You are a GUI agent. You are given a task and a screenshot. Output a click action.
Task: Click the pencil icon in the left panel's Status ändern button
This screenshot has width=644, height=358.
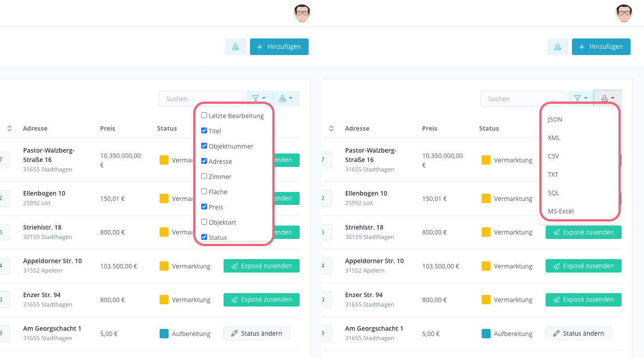click(234, 333)
